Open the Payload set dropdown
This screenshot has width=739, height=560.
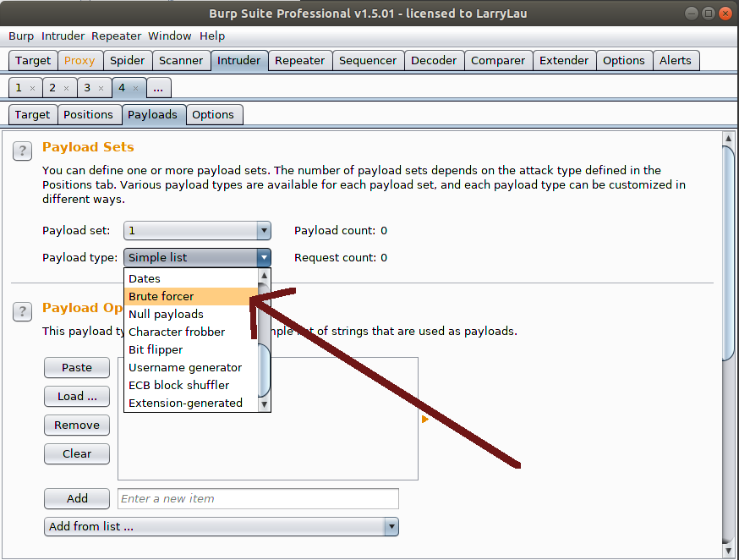[197, 230]
